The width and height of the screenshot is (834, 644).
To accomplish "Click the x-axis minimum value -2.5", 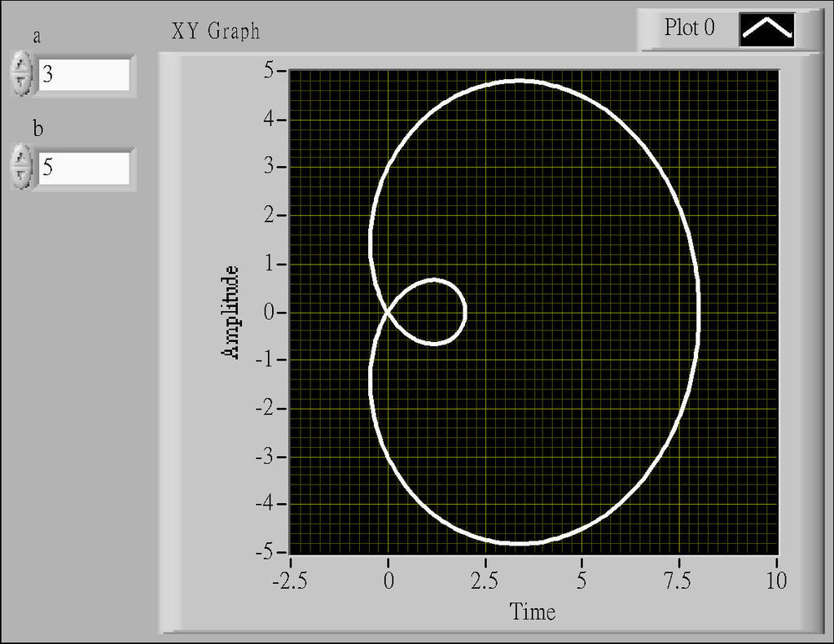I will [290, 580].
